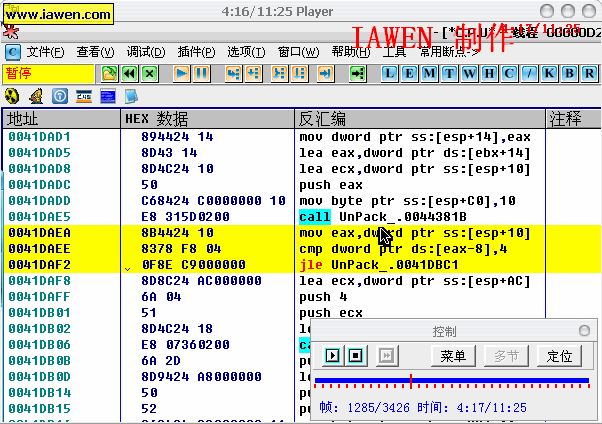Show the Memory map with M button
The image size is (602, 424).
tap(430, 73)
